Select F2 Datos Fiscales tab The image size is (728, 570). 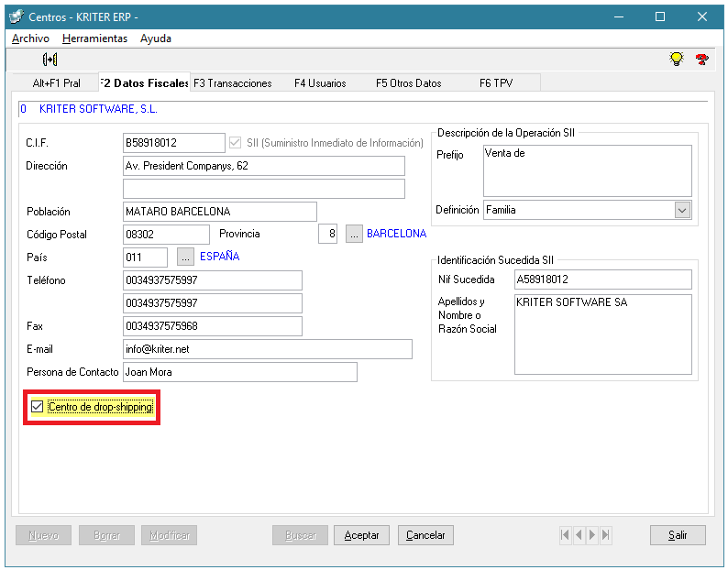144,83
